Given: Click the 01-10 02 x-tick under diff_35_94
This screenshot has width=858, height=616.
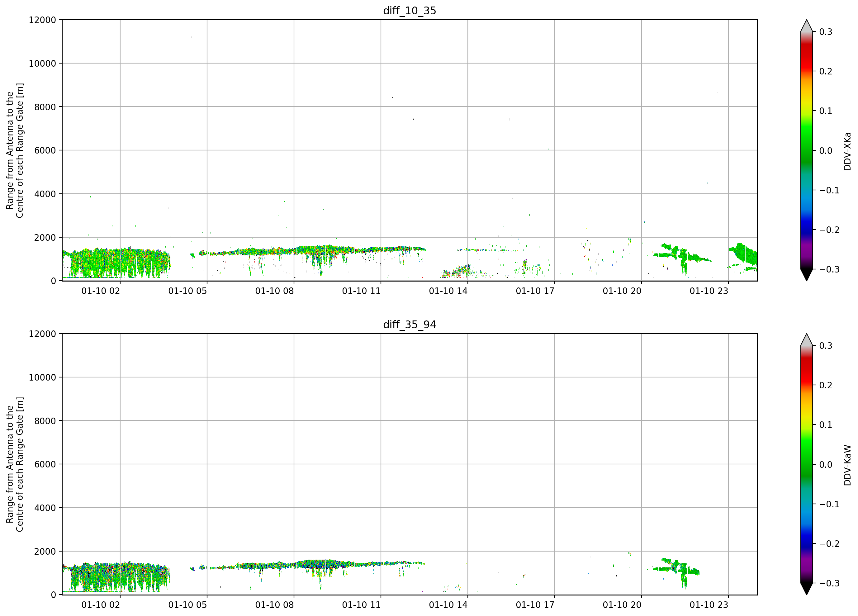Looking at the screenshot, I should [x=101, y=605].
